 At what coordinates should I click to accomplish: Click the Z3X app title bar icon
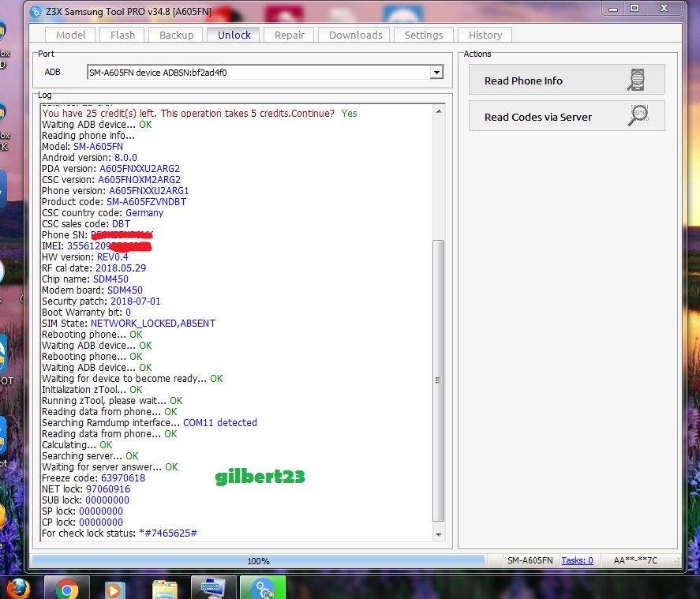click(36, 12)
